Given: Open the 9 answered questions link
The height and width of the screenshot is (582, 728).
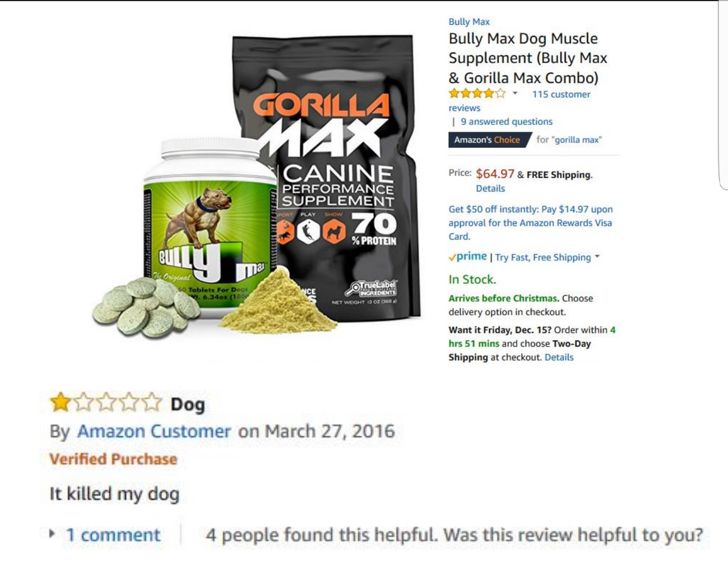Looking at the screenshot, I should (x=507, y=121).
